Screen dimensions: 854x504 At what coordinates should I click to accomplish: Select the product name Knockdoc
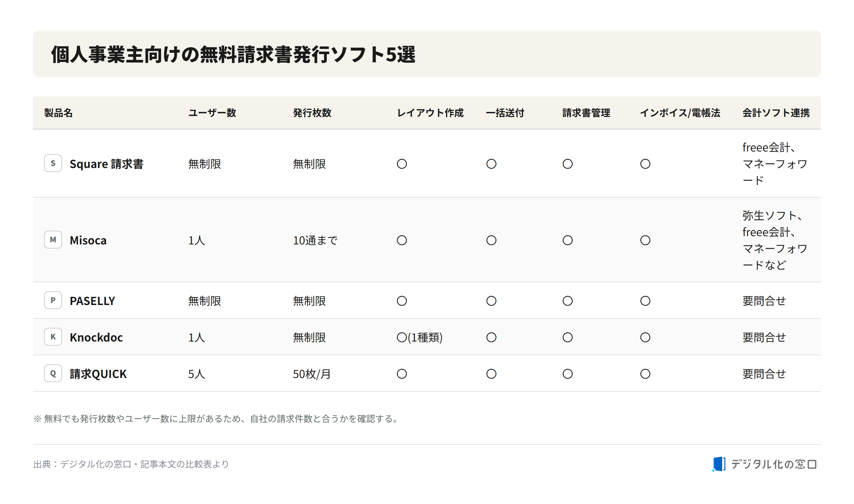[96, 337]
